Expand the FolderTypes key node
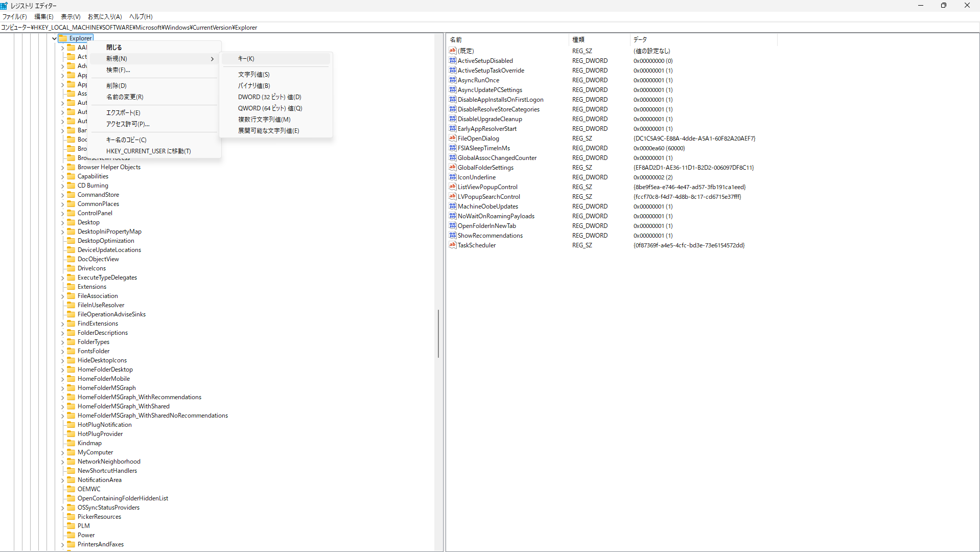Screen dimensions: 980x552 click(63, 342)
